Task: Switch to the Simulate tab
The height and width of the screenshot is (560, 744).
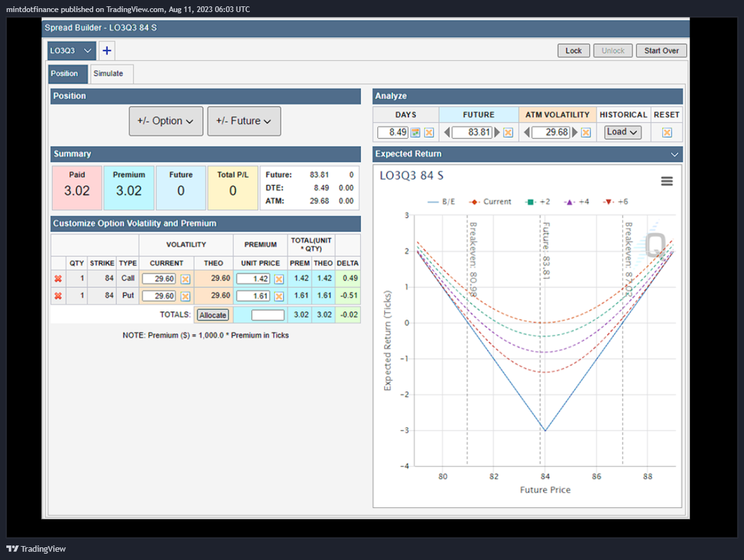Action: (111, 74)
